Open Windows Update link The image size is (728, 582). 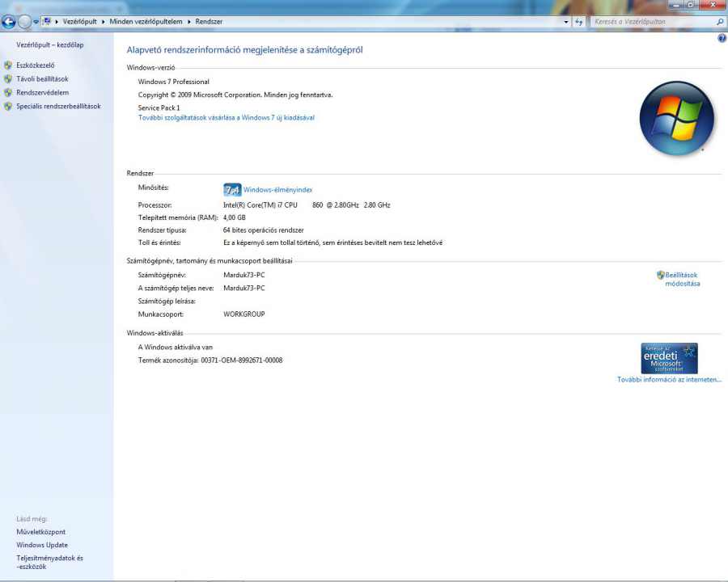pos(42,545)
